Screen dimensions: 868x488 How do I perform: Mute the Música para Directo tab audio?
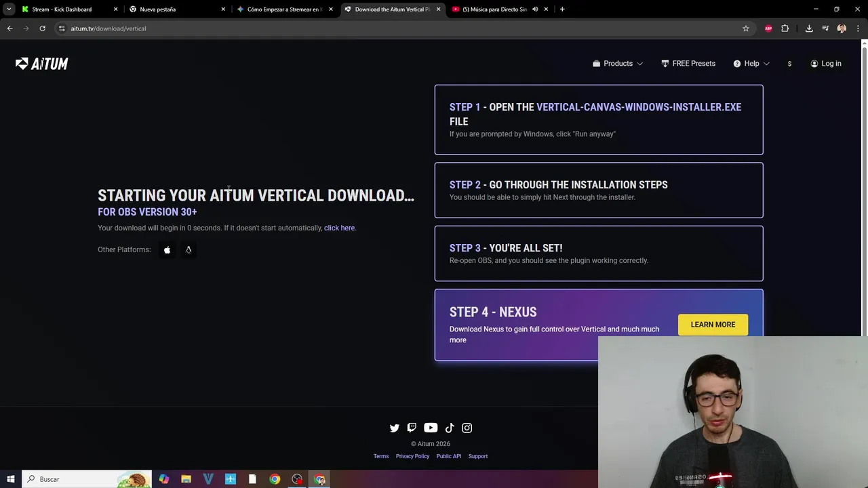point(535,9)
